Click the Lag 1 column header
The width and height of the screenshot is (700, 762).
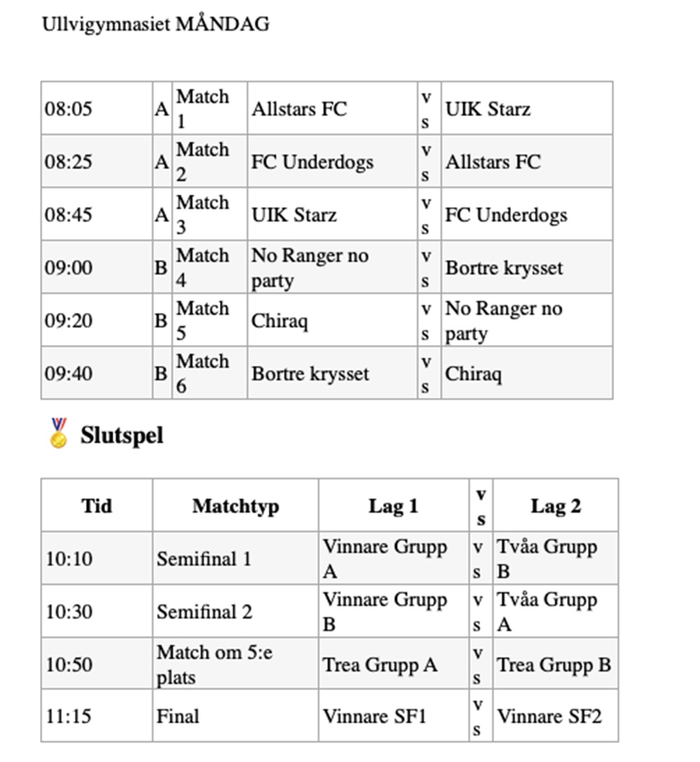[x=393, y=506]
